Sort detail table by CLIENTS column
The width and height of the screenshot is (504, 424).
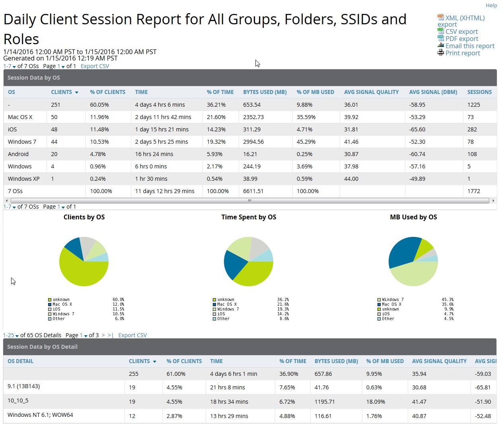tap(142, 361)
